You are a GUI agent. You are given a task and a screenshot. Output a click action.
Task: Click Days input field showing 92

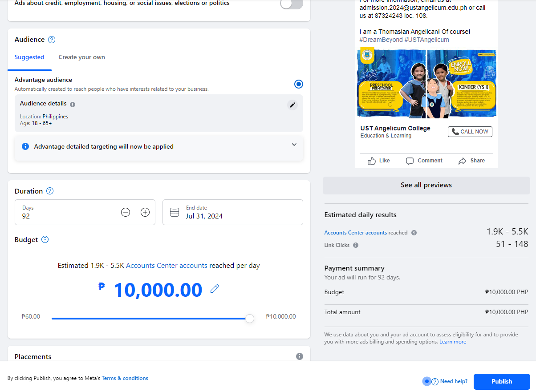coord(85,212)
